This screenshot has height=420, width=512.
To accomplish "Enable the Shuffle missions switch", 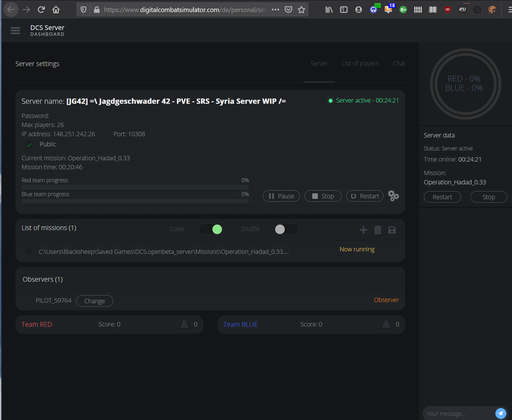I will 286,229.
